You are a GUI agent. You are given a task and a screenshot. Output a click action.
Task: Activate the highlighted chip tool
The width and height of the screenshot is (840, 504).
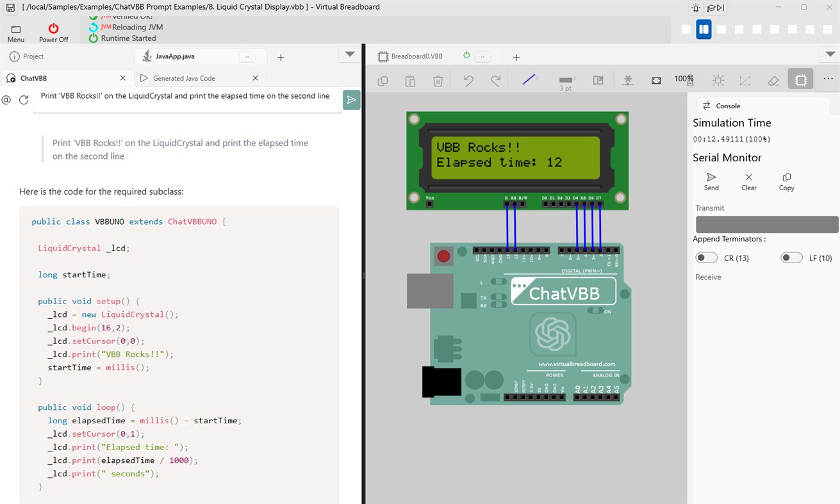point(800,79)
